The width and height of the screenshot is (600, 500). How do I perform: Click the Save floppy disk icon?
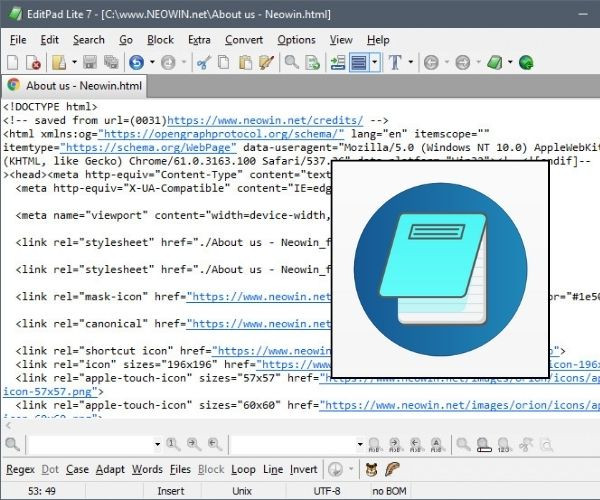[90, 62]
